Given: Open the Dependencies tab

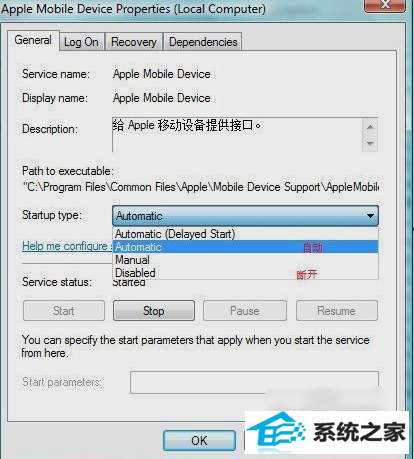Looking at the screenshot, I should pos(203,42).
